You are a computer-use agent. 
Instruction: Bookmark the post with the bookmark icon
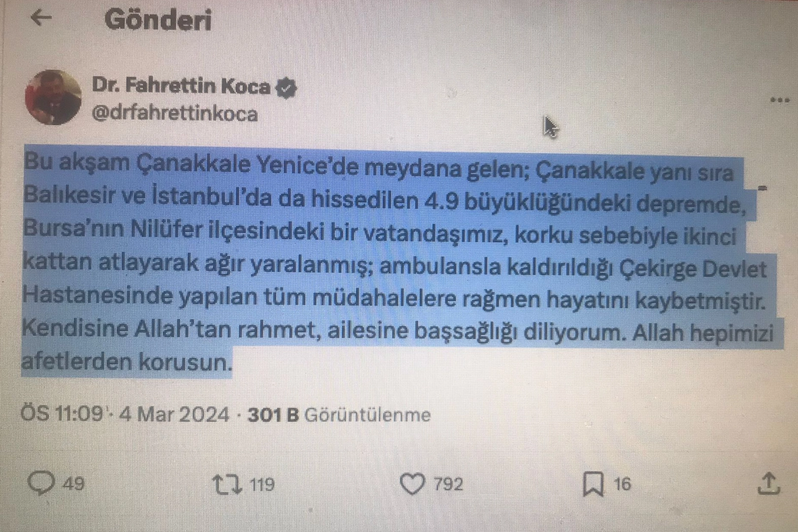(593, 484)
